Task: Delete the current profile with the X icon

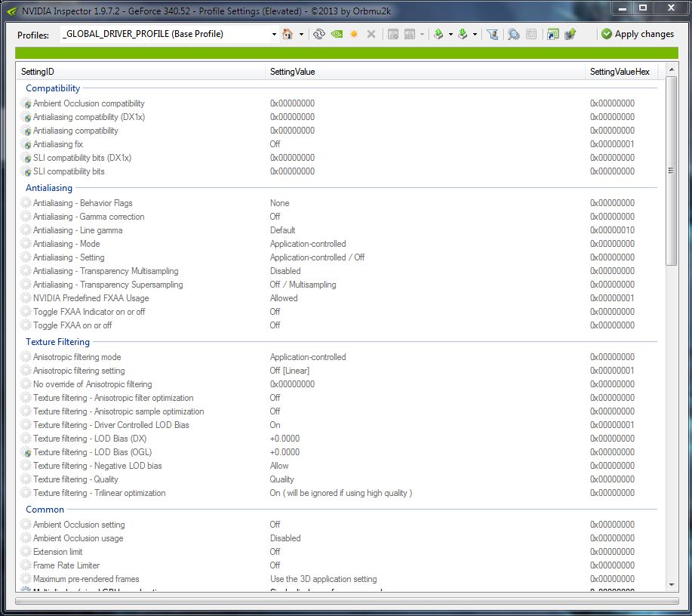Action: coord(371,34)
